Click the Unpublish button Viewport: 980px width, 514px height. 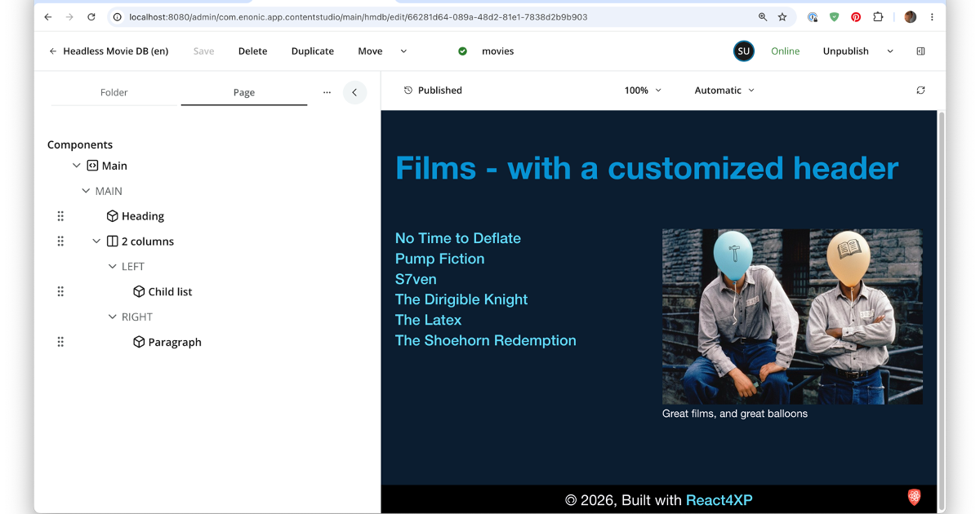coord(846,51)
